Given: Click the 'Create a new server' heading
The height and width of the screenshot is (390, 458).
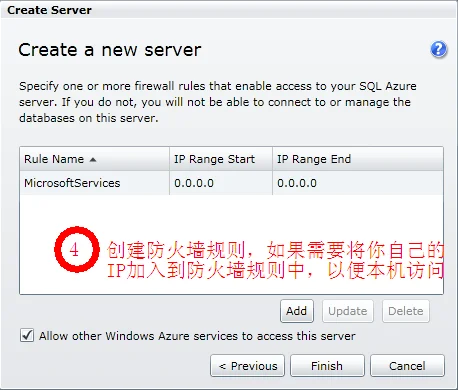Looking at the screenshot, I should (x=110, y=50).
